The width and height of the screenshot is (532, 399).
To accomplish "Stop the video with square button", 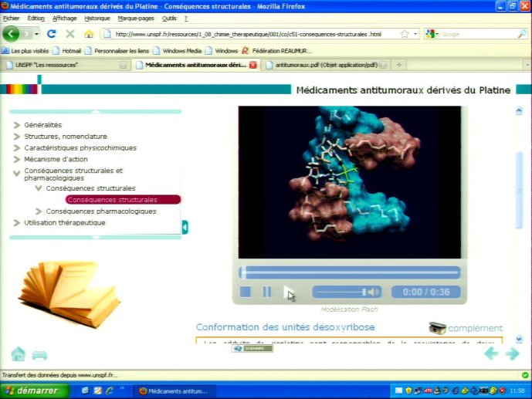I will click(245, 292).
